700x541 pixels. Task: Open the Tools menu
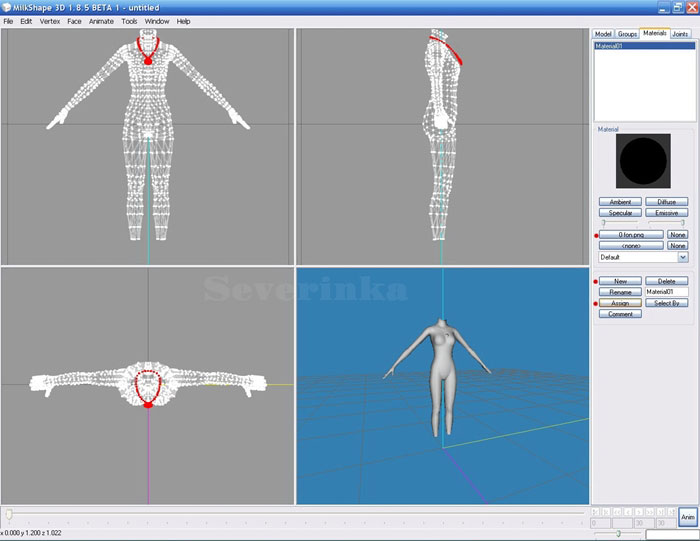point(129,21)
